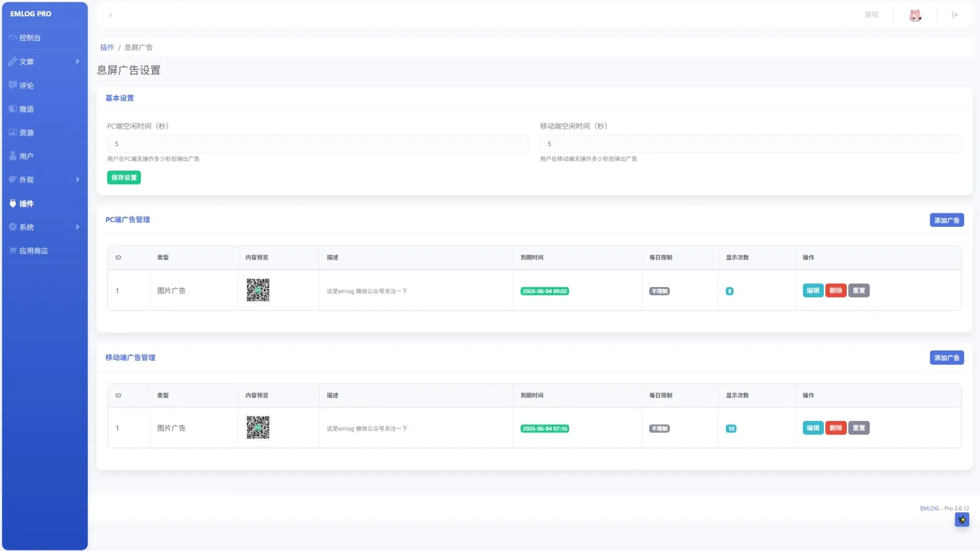
Task: Click the PC ad QR code thumbnail
Action: (258, 290)
